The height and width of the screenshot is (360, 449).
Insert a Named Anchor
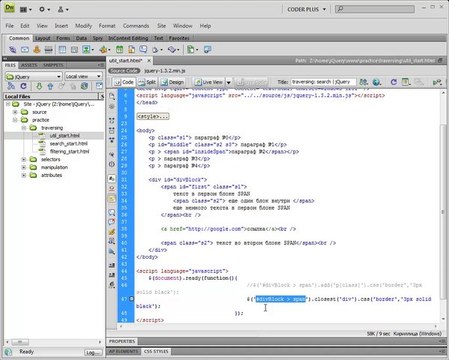37,50
